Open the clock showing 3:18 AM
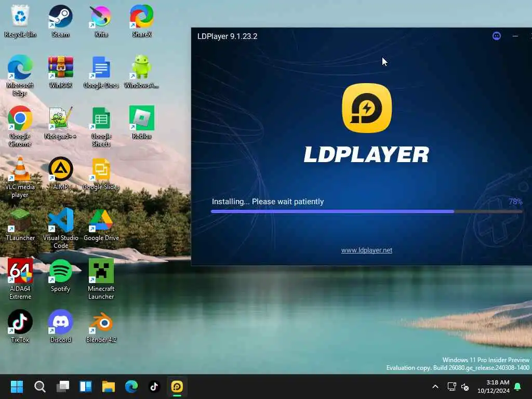532x399 pixels. [x=494, y=387]
